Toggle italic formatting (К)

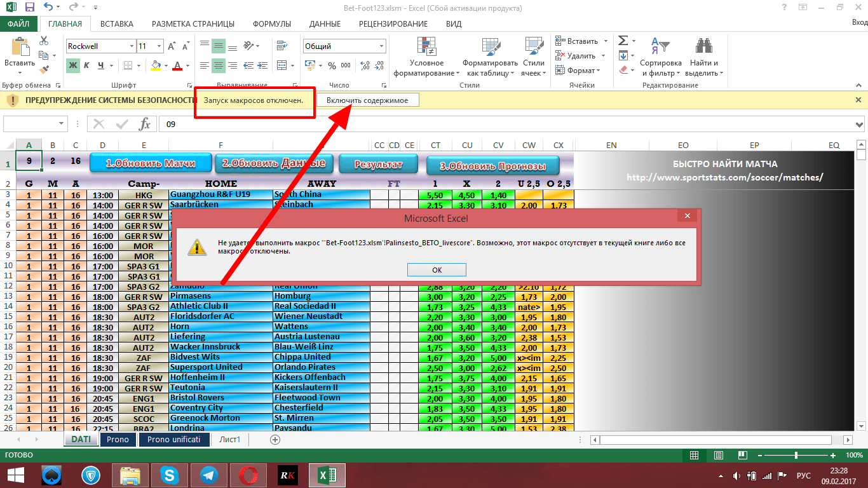click(x=88, y=65)
